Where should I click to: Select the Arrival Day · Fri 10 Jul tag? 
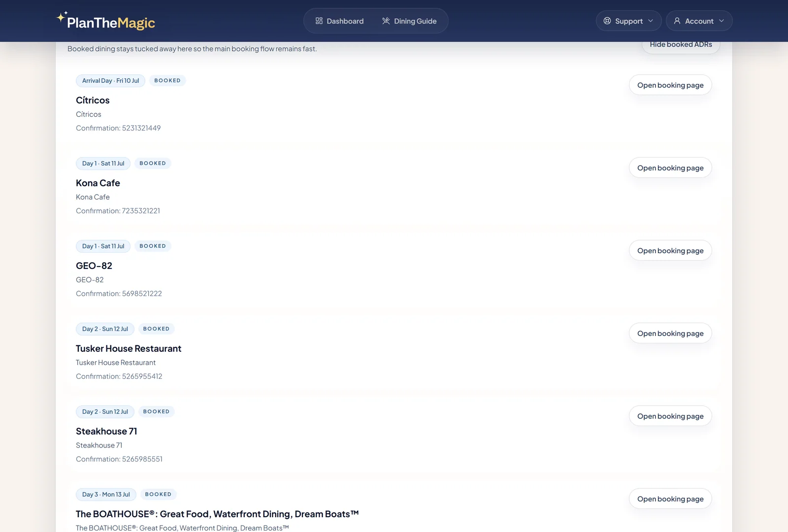[110, 81]
